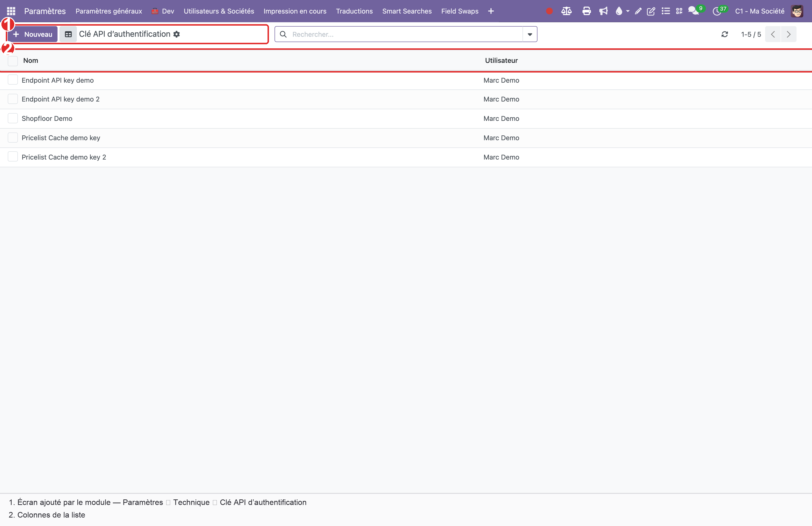Click the list view switch icon
The image size is (812, 526).
tap(68, 34)
